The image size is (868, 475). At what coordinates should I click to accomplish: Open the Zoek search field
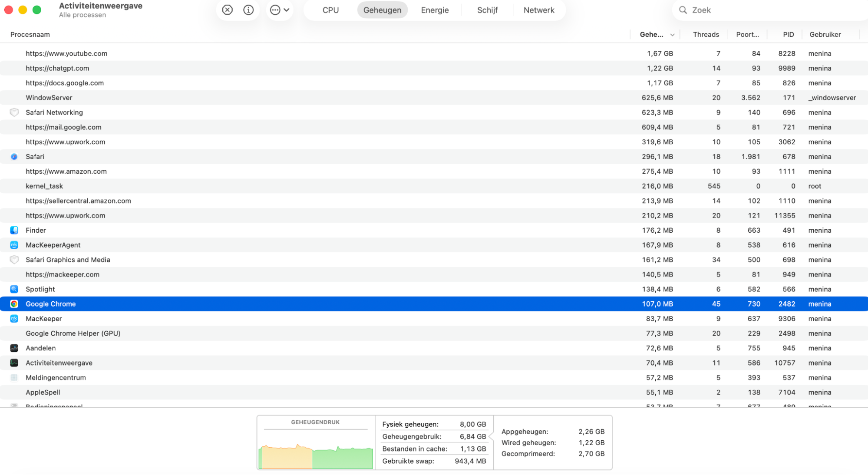[738, 10]
